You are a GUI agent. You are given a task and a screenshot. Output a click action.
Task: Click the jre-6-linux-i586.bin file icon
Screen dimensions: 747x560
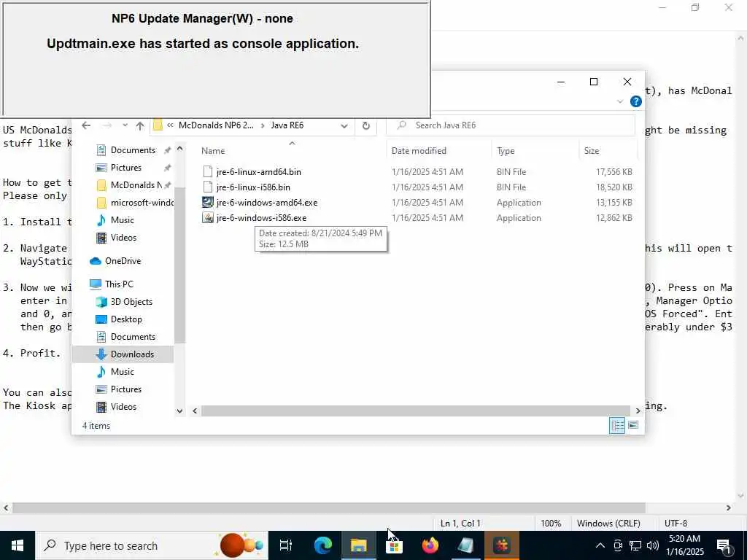point(207,187)
